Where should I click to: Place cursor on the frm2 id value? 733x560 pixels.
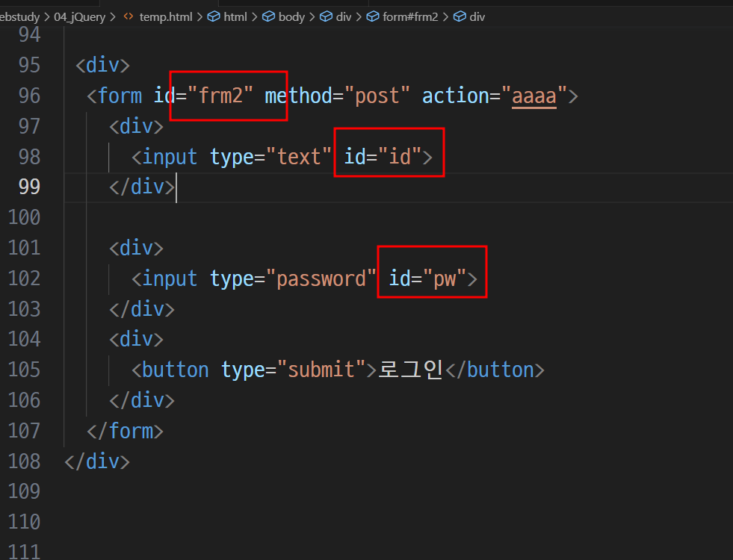tap(220, 96)
